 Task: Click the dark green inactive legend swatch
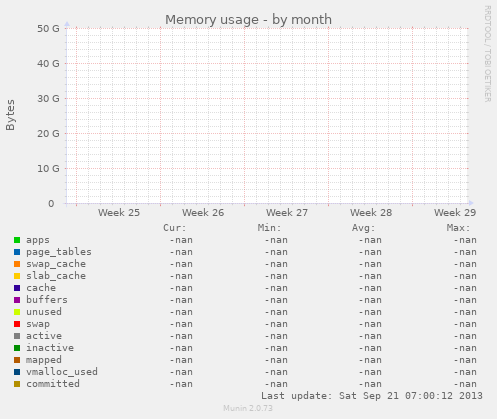[x=17, y=348]
